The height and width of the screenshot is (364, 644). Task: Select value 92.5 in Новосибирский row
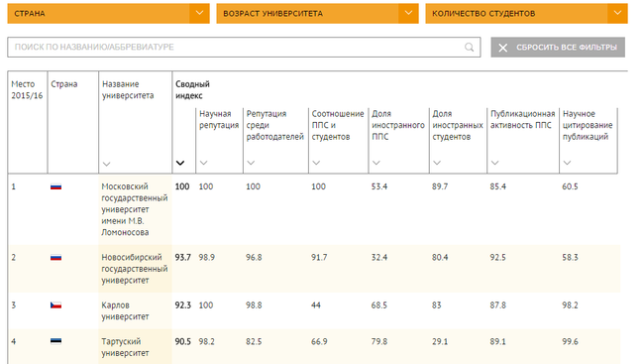tap(497, 258)
